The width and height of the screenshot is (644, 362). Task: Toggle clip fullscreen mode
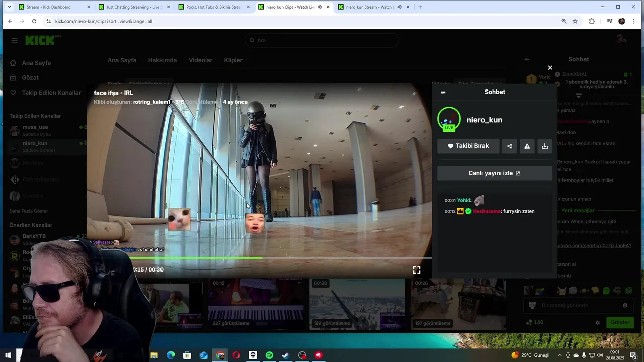pyautogui.click(x=417, y=270)
